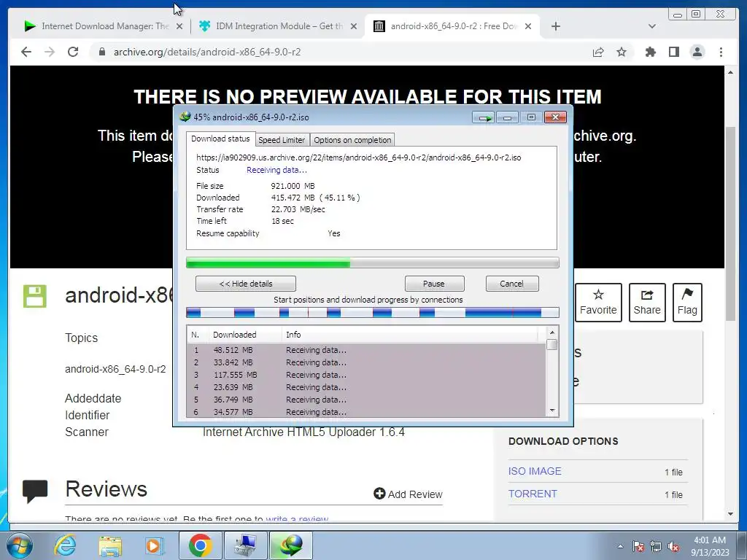Click the IDM globe icon in dialog title
Image resolution: width=747 pixels, height=560 pixels.
(185, 117)
